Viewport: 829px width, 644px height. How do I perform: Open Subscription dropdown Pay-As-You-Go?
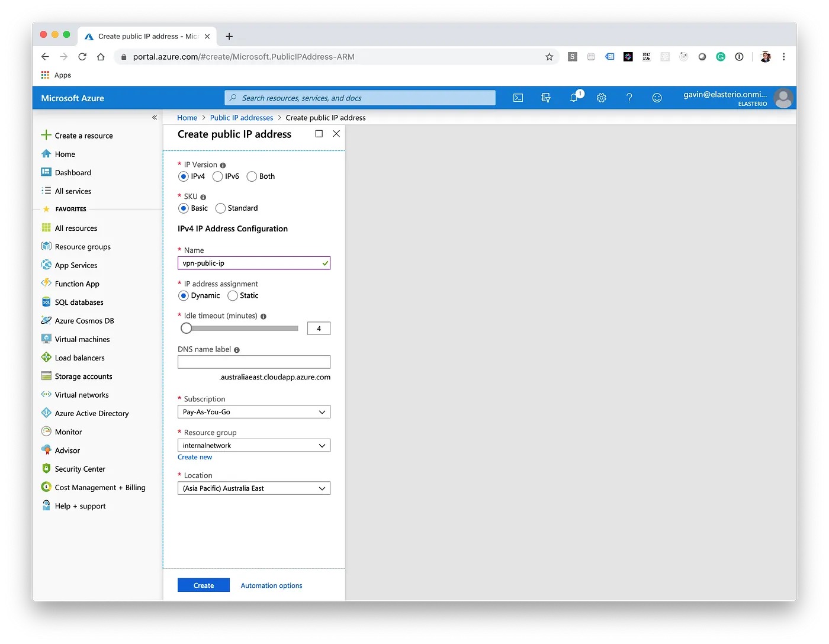pyautogui.click(x=254, y=412)
